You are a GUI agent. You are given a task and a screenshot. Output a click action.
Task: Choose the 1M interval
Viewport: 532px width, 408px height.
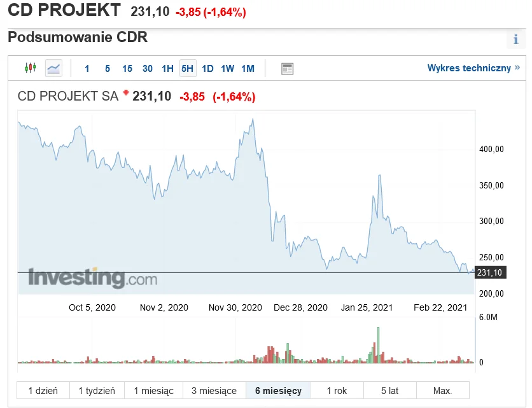point(248,69)
